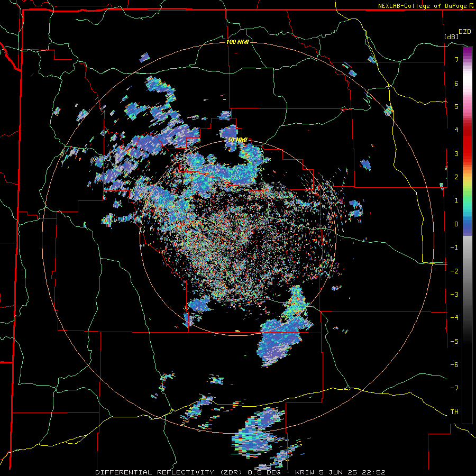Click the colorbar tick value -2
Screen dimensions: 476x476
pyautogui.click(x=454, y=271)
